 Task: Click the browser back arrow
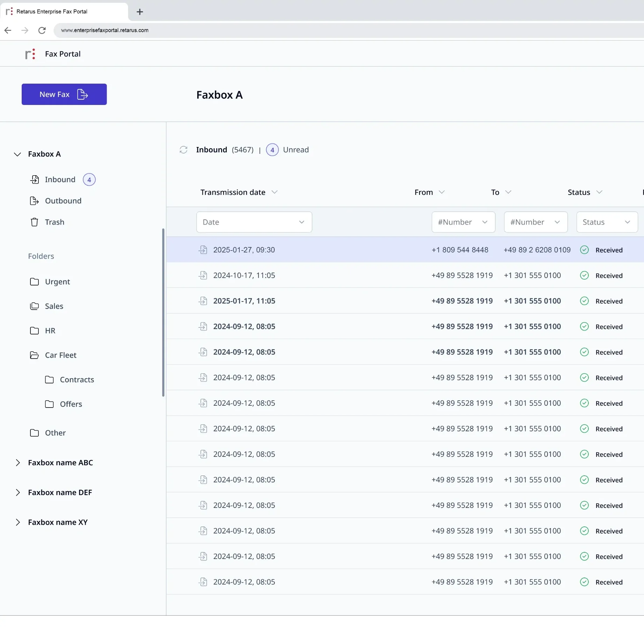(x=8, y=30)
